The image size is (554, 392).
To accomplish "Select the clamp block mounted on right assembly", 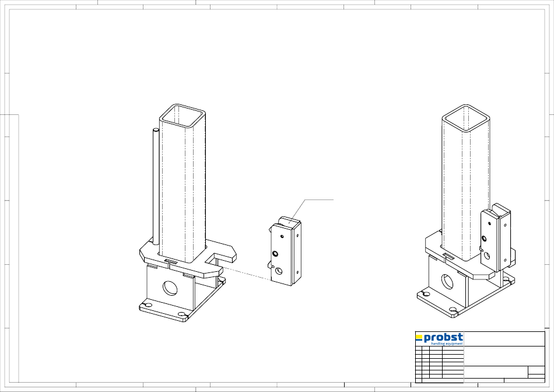I will tap(495, 237).
